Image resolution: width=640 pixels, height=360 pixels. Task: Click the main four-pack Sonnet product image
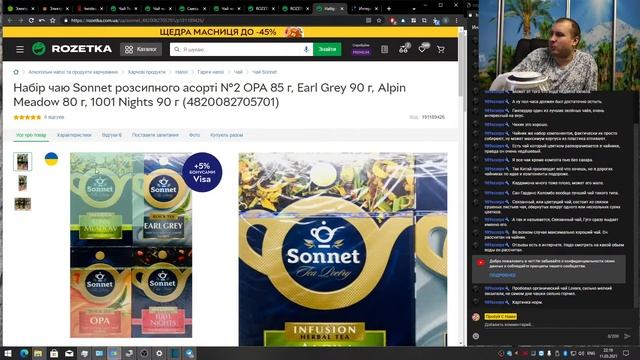[131, 245]
